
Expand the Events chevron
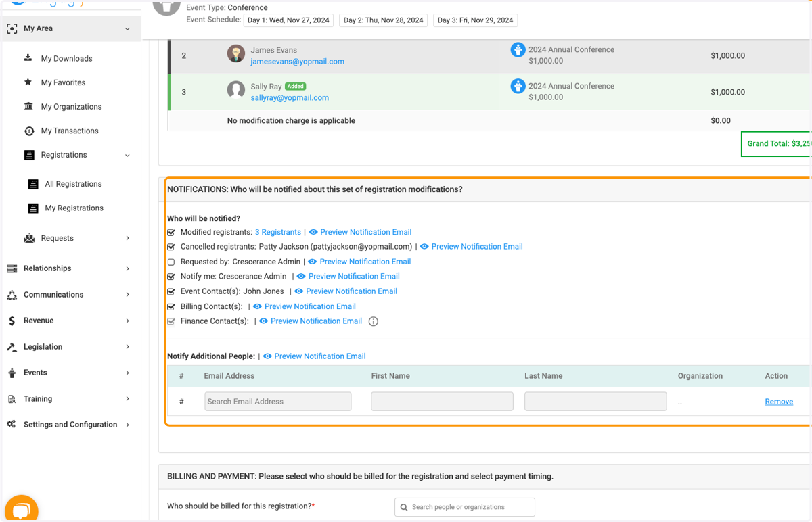128,373
